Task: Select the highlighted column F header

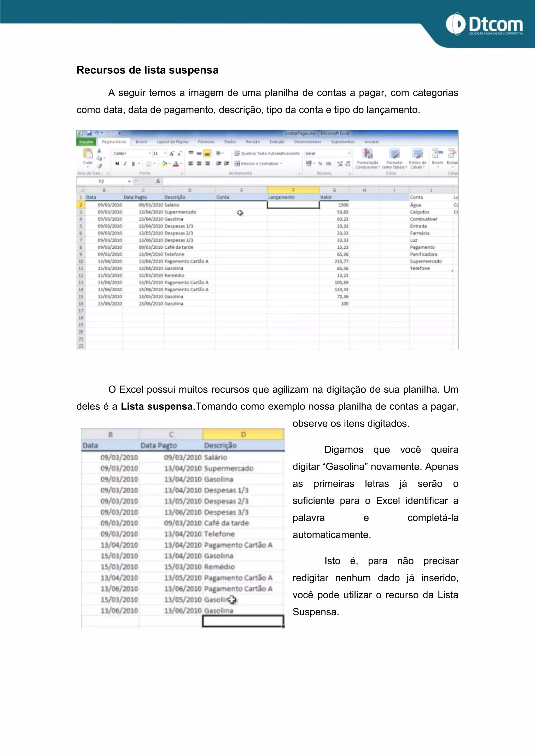Action: tap(293, 190)
